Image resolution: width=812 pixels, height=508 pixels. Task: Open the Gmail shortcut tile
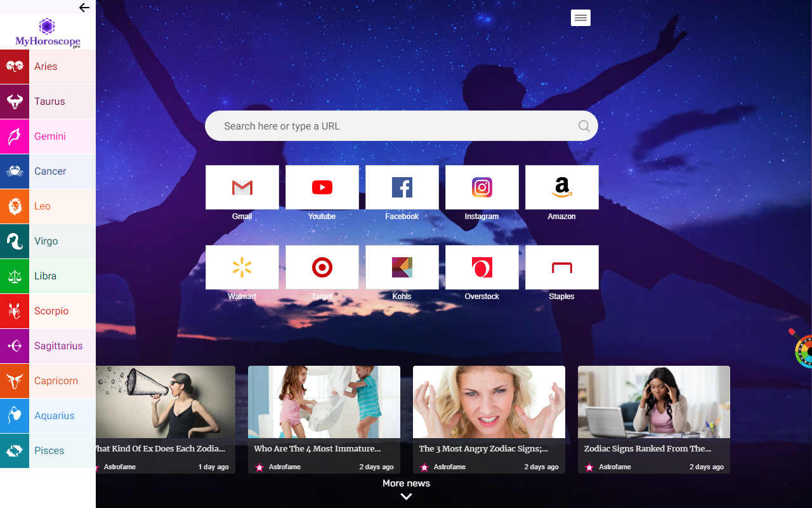point(242,187)
